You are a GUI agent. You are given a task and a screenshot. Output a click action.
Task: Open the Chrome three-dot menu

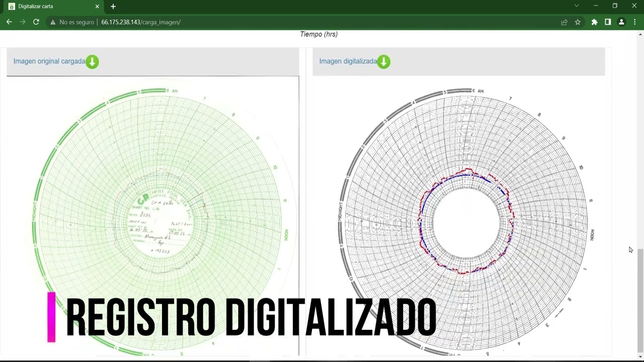pos(635,22)
